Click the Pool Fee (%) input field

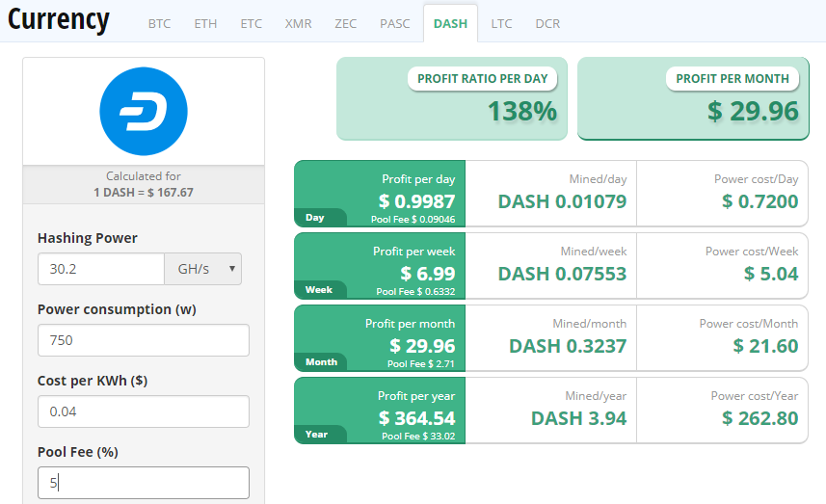click(x=144, y=483)
